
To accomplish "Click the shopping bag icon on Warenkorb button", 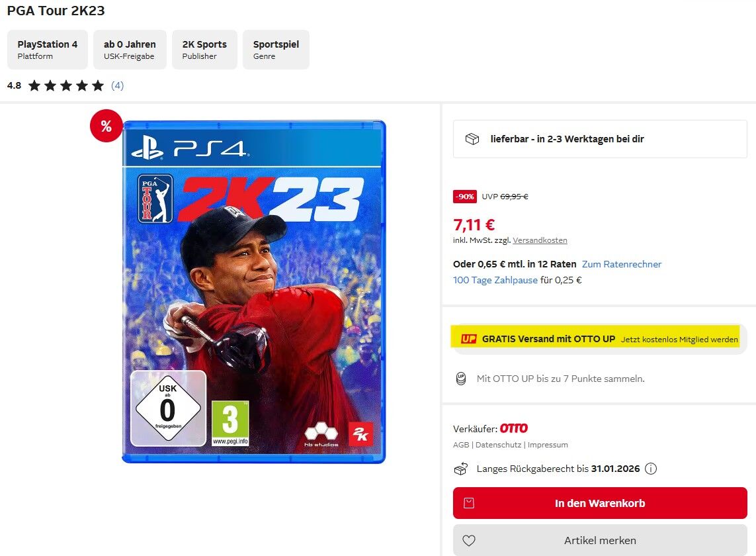I will tap(469, 503).
